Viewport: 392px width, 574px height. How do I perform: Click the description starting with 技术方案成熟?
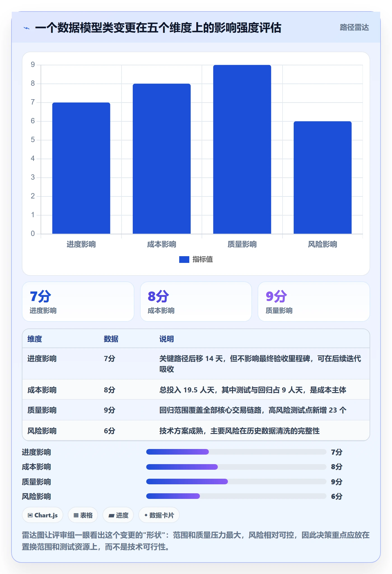point(239,431)
